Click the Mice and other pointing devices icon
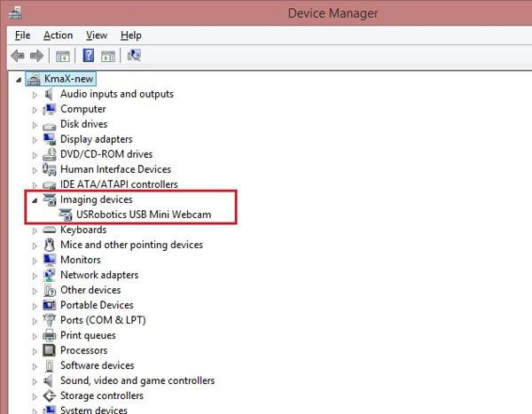 (x=50, y=245)
